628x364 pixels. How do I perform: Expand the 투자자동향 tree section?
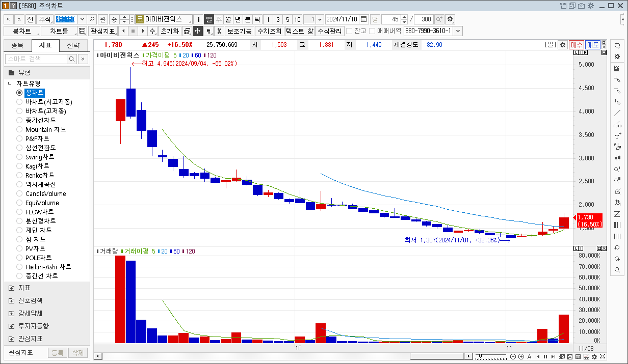pyautogui.click(x=11, y=326)
